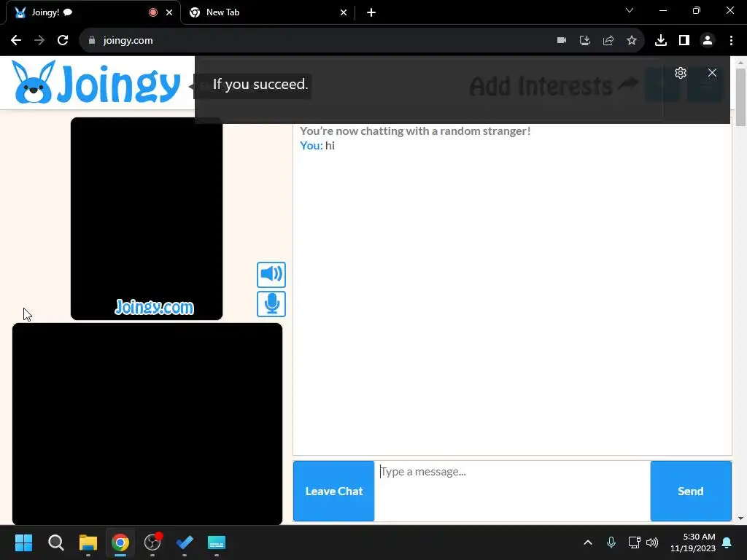Switch to the New Tab tab
747x560 pixels.
(268, 12)
